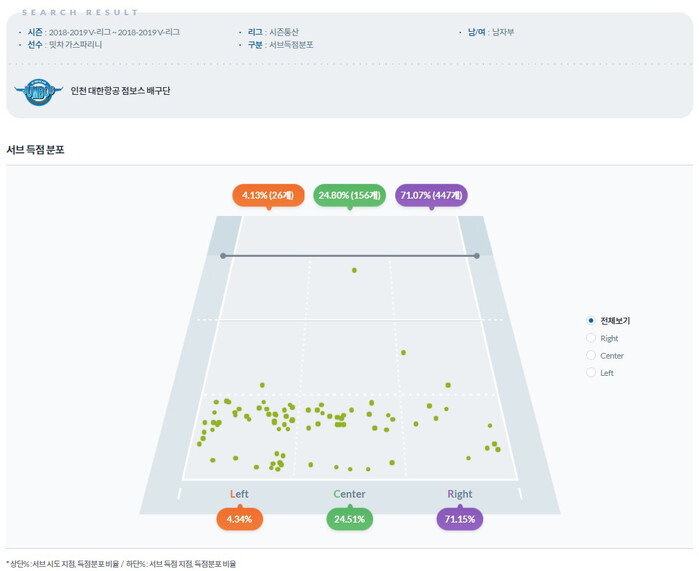Click the lone serve dot near the net
Viewport: 699px width, 571px height.
(x=354, y=270)
